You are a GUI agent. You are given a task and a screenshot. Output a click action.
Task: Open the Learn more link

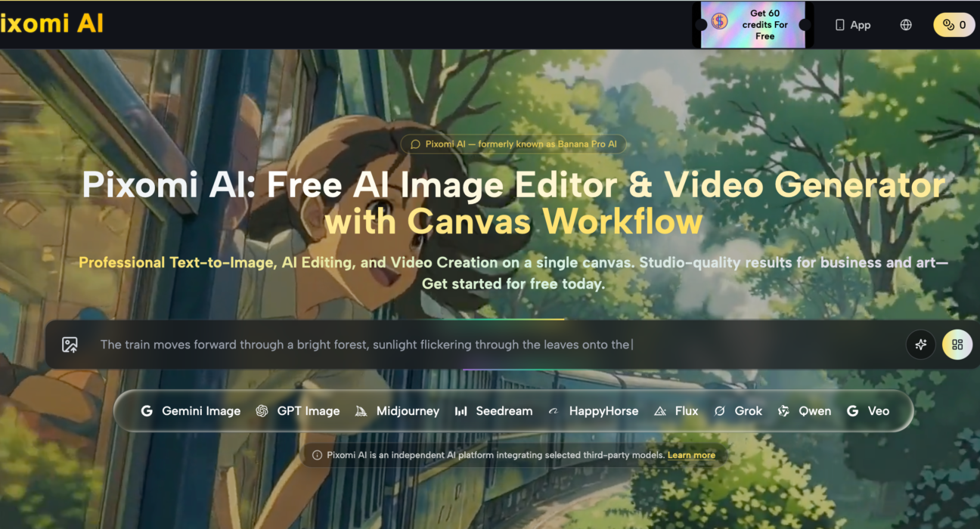[691, 455]
